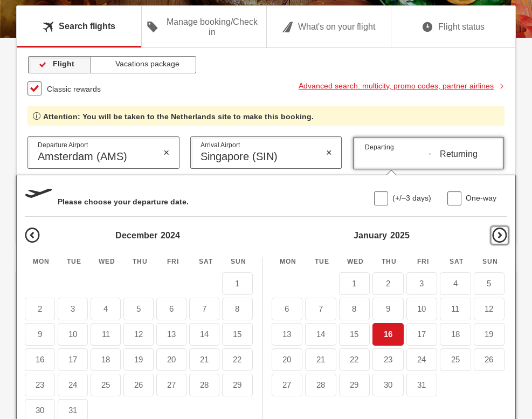Select January 1, 2025
532x419 pixels.
[x=354, y=284]
